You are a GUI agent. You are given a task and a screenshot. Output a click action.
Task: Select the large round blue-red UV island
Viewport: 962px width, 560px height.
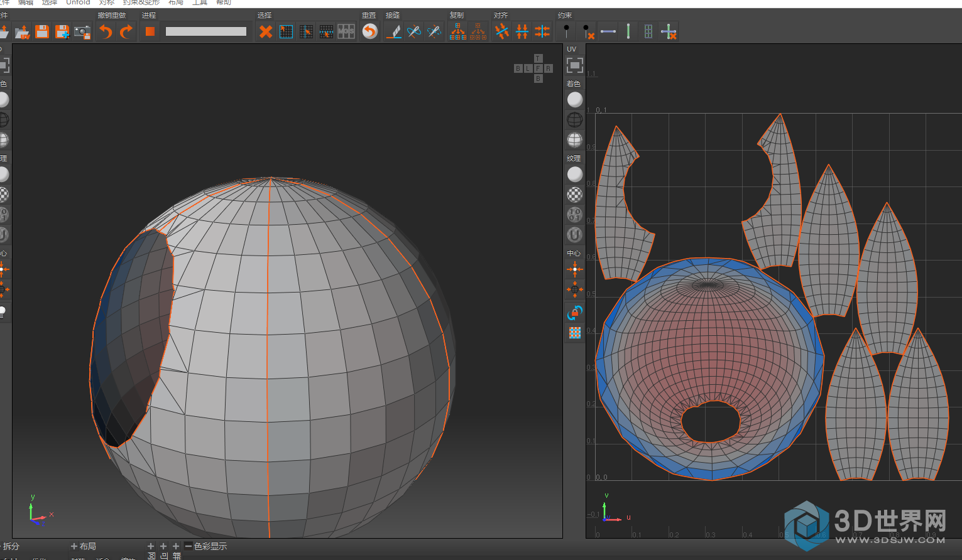click(x=709, y=369)
